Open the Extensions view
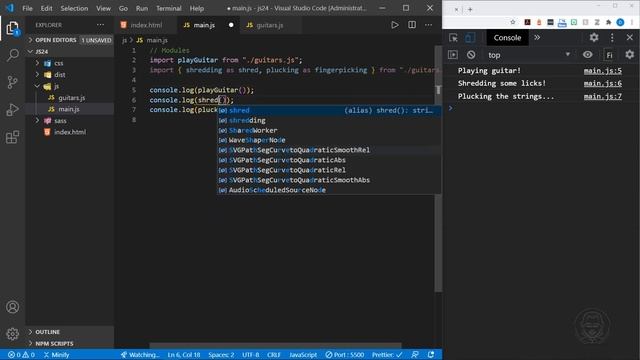 (x=12, y=137)
